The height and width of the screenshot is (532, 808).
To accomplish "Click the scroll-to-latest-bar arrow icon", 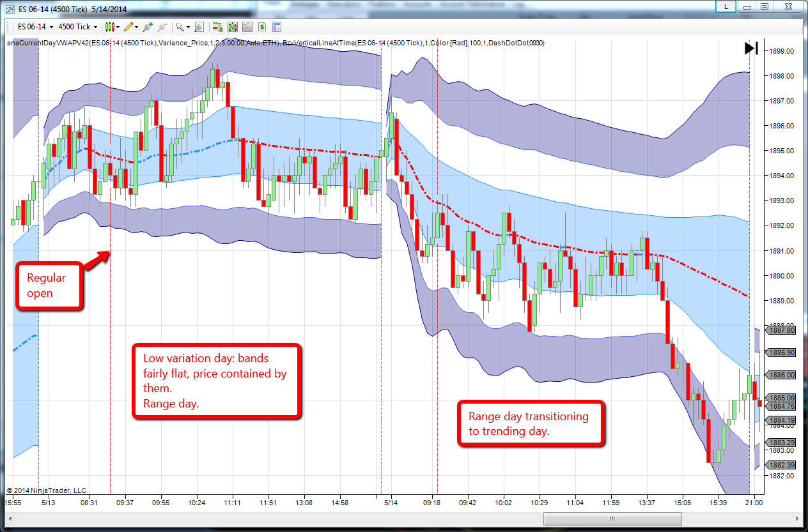I will pyautogui.click(x=751, y=48).
